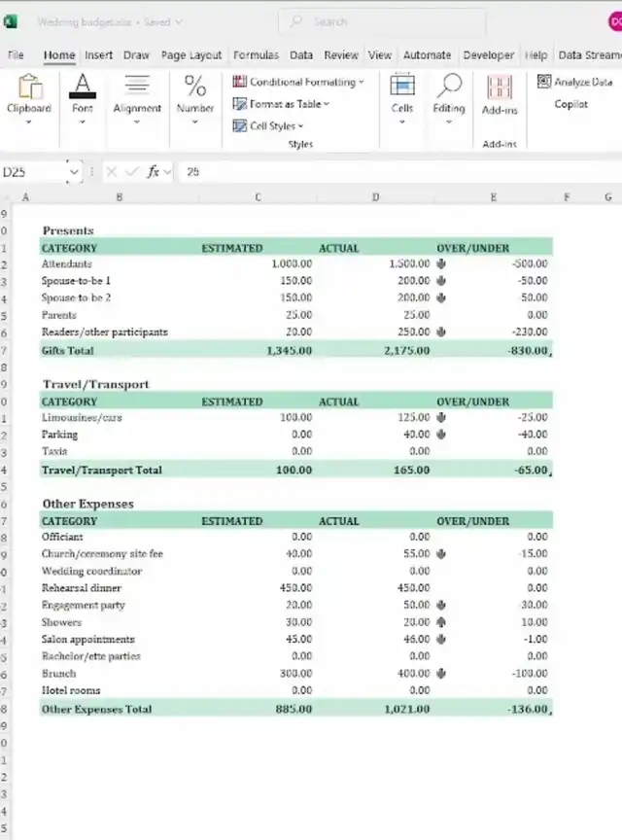Switch to the Page Layout tab
Viewport: 622px width, 840px height.
tap(191, 55)
